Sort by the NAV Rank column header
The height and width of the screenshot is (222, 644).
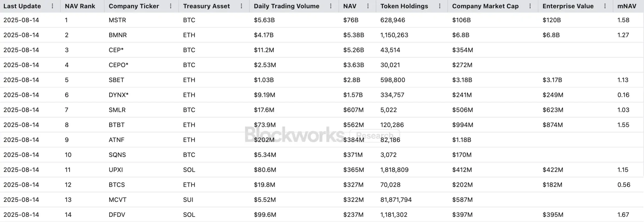coord(80,6)
